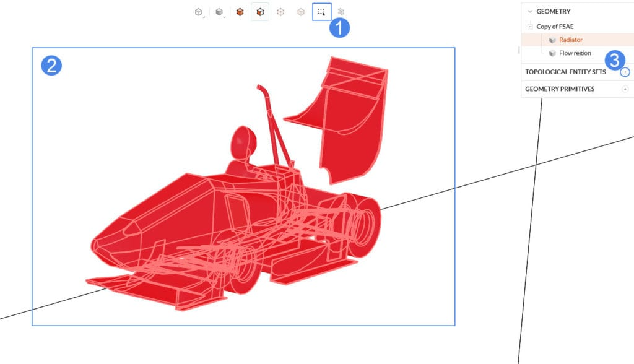Click the plus button to create entity set
Image resolution: width=634 pixels, height=364 pixels.
(625, 72)
